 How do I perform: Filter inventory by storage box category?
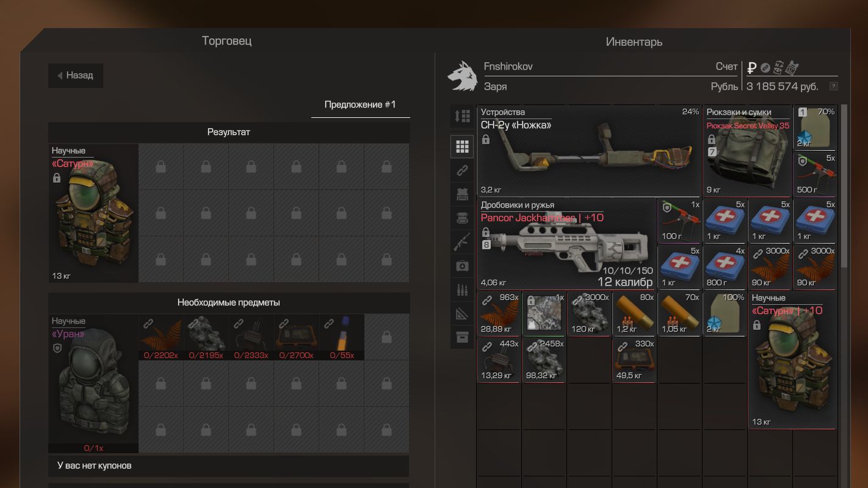[x=462, y=337]
